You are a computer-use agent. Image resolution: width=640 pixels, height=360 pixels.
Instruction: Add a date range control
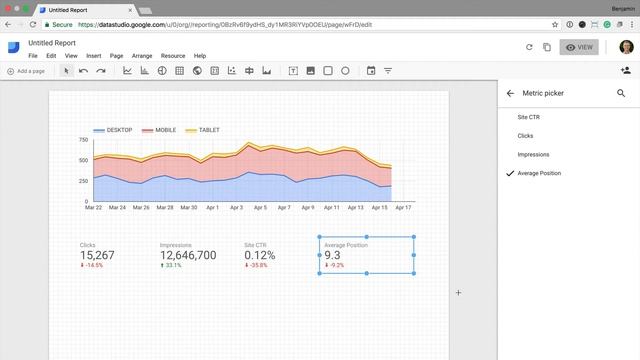coord(371,71)
